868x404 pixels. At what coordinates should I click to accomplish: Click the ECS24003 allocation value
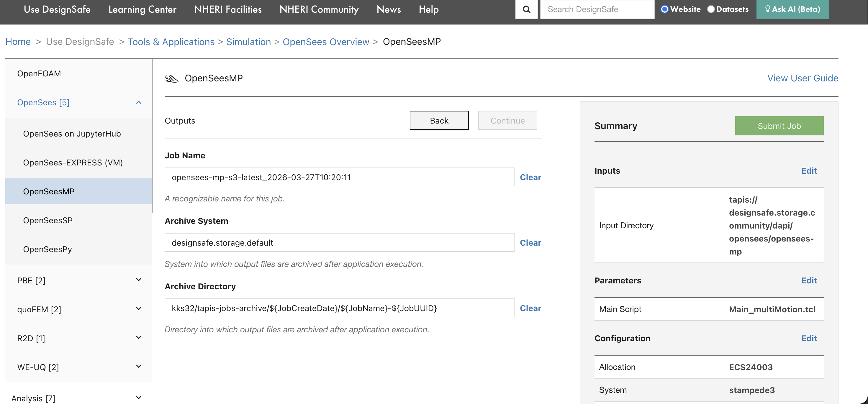pyautogui.click(x=751, y=367)
